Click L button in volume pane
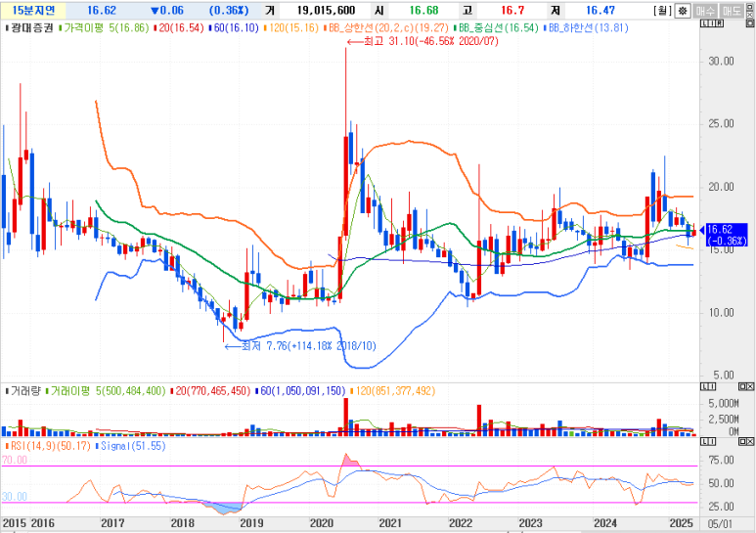756x533 pixels. pyautogui.click(x=704, y=387)
